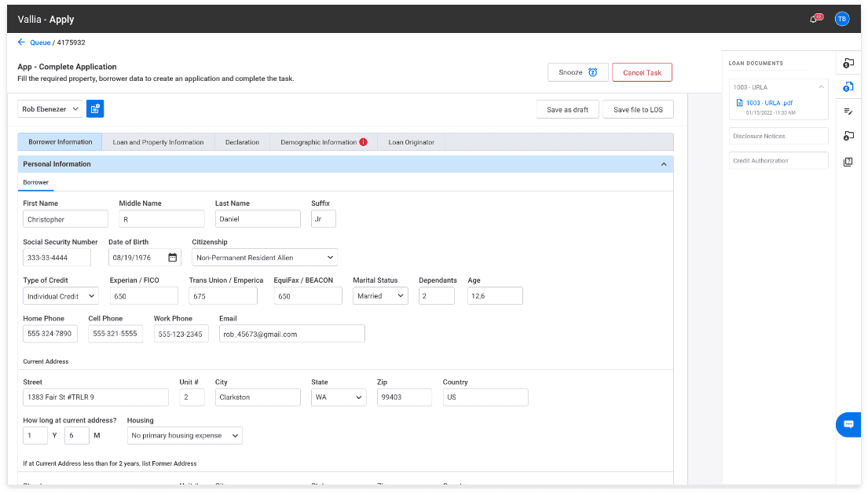
Task: Open the notes/edit icon in the sidebar
Action: [x=848, y=112]
